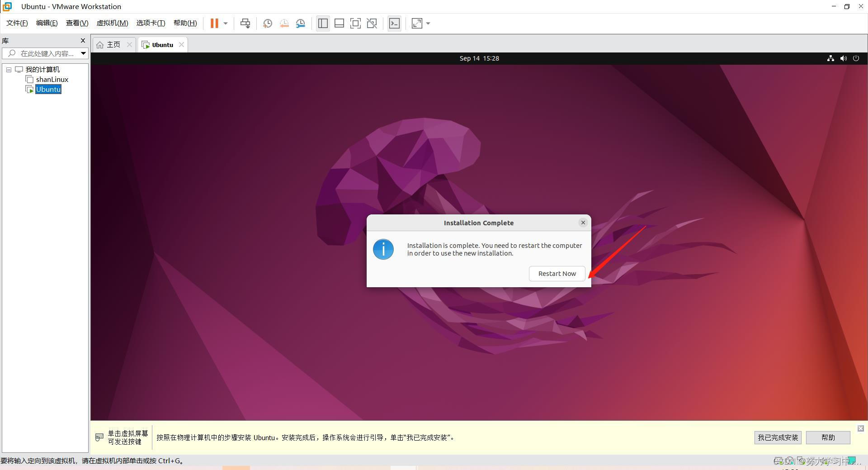
Task: Open Ubuntu power menu icon
Action: [856, 58]
